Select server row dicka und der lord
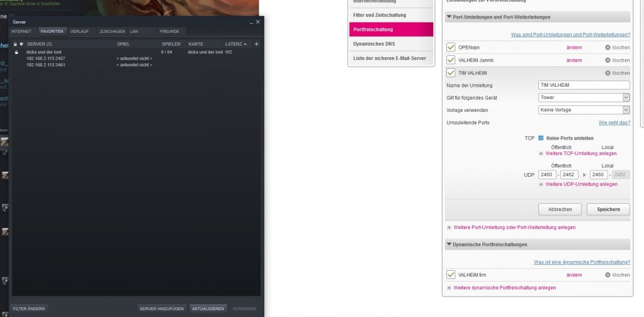The height and width of the screenshot is (317, 644). [135, 52]
